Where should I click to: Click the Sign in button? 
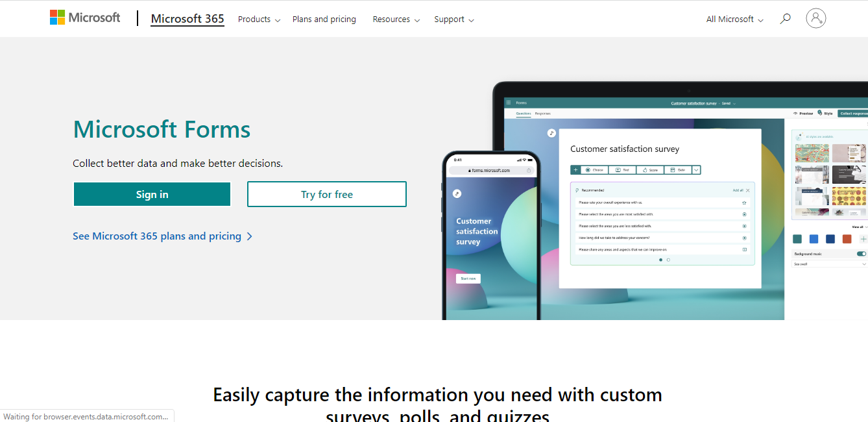(152, 194)
